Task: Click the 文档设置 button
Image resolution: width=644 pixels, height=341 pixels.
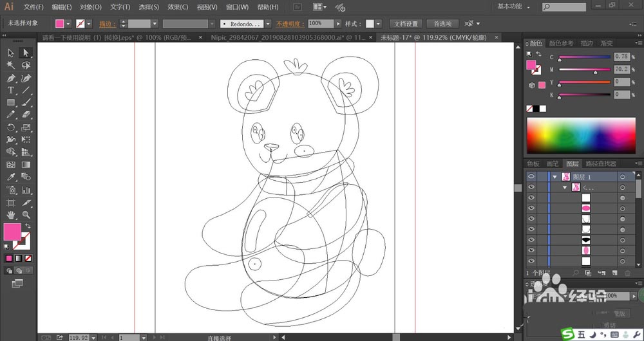Action: point(406,24)
